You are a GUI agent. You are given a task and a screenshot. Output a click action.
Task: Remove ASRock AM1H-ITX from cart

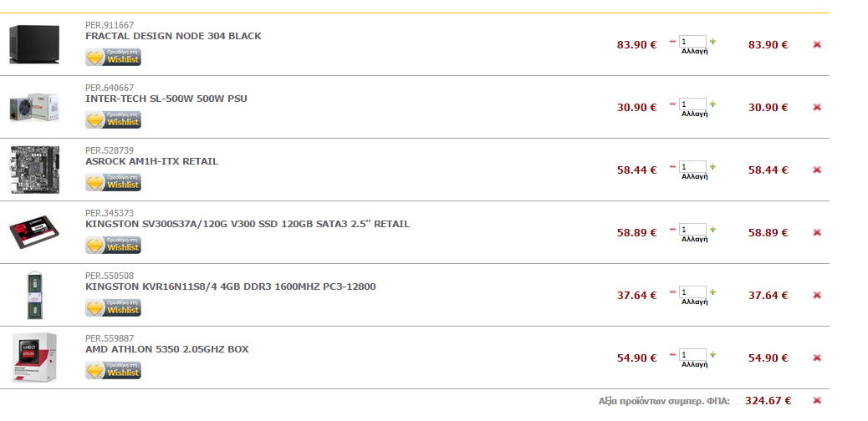[x=816, y=170]
